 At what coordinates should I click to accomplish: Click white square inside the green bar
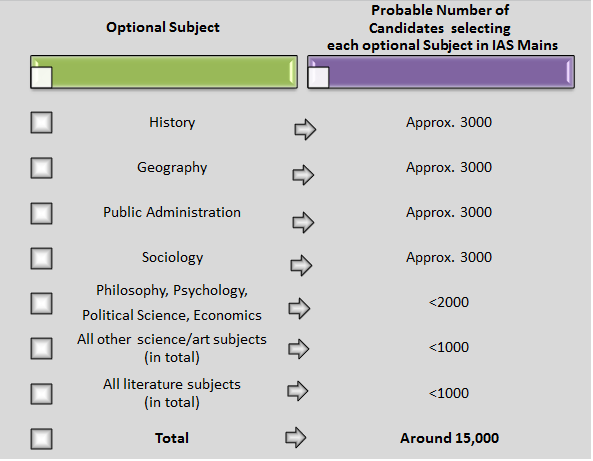tap(41, 77)
